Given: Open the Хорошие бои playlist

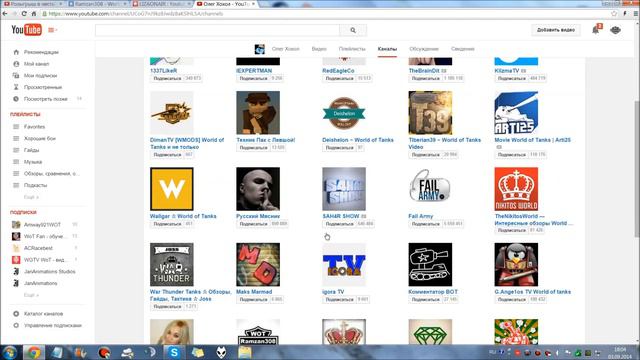Looking at the screenshot, I should (x=40, y=139).
